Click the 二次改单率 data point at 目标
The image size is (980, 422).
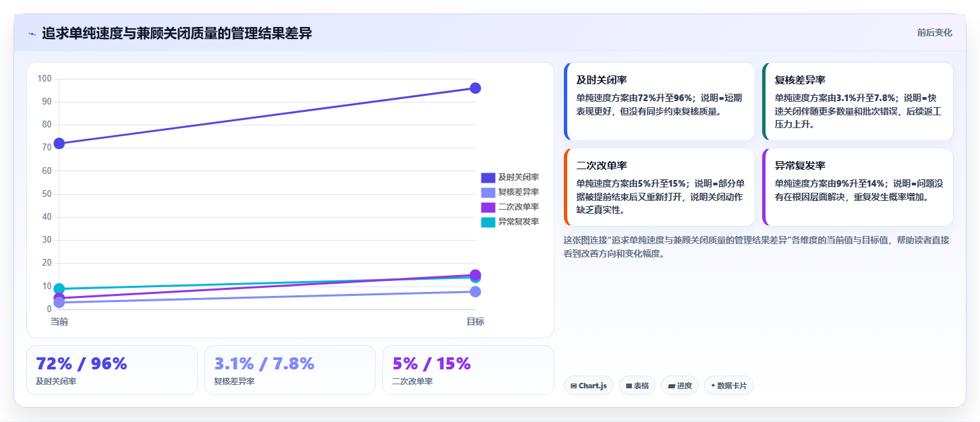click(475, 274)
